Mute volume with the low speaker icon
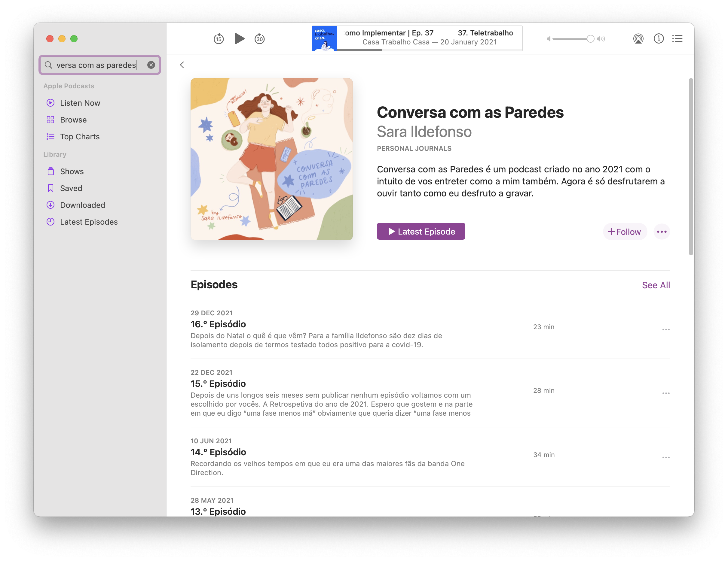 pos(548,39)
